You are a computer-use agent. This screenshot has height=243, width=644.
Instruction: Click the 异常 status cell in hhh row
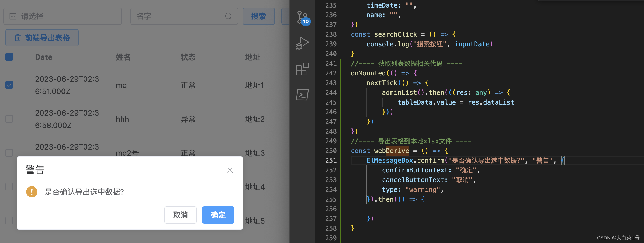[x=188, y=119]
